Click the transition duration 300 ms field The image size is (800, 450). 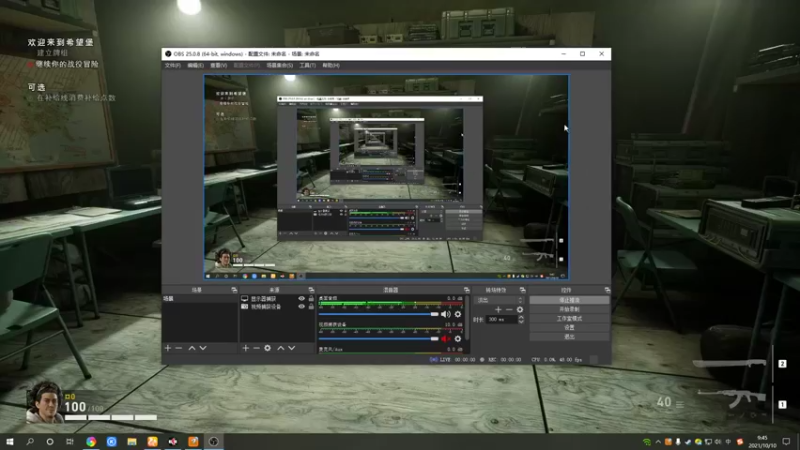[502, 319]
